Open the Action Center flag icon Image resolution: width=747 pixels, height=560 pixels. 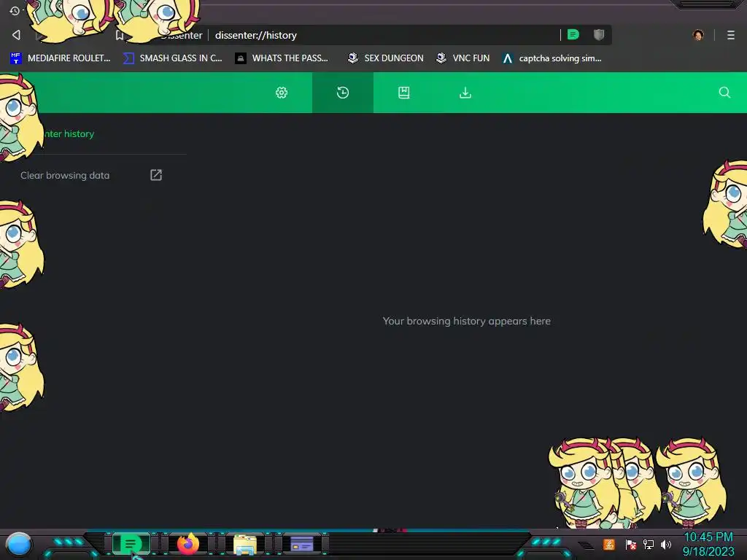pos(630,544)
